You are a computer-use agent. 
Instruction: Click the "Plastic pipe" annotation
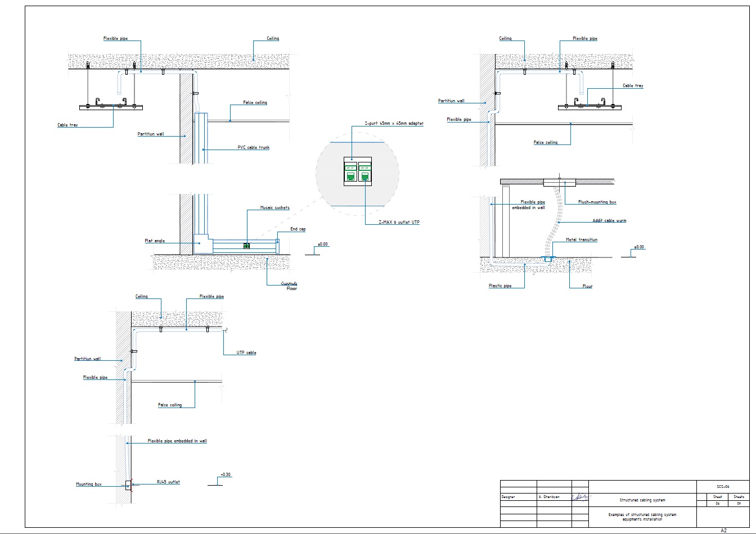pyautogui.click(x=500, y=286)
